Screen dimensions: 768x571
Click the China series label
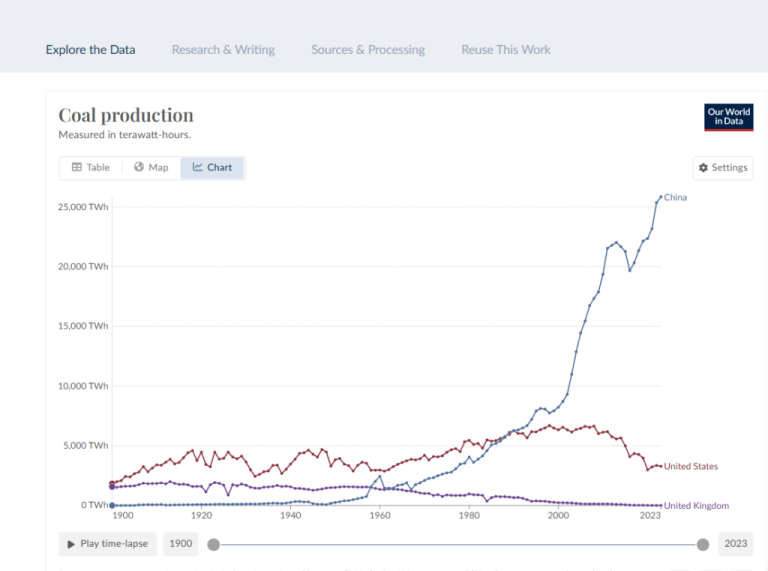(675, 197)
